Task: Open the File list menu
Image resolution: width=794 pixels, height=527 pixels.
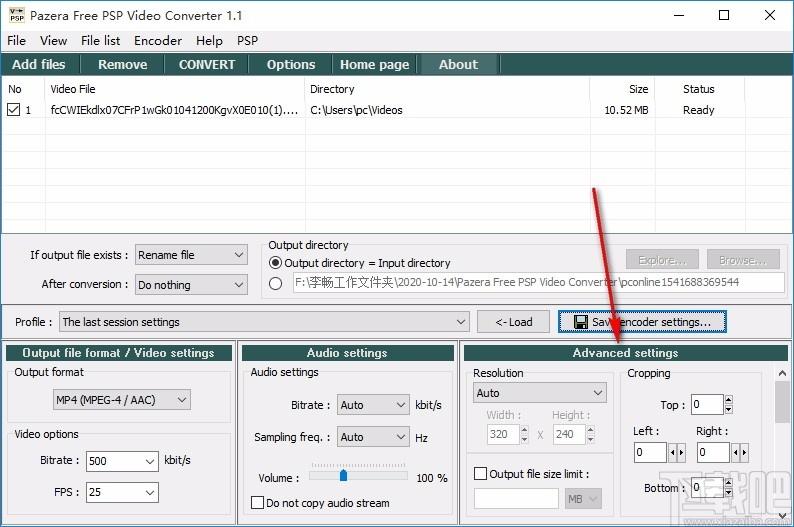Action: click(100, 41)
